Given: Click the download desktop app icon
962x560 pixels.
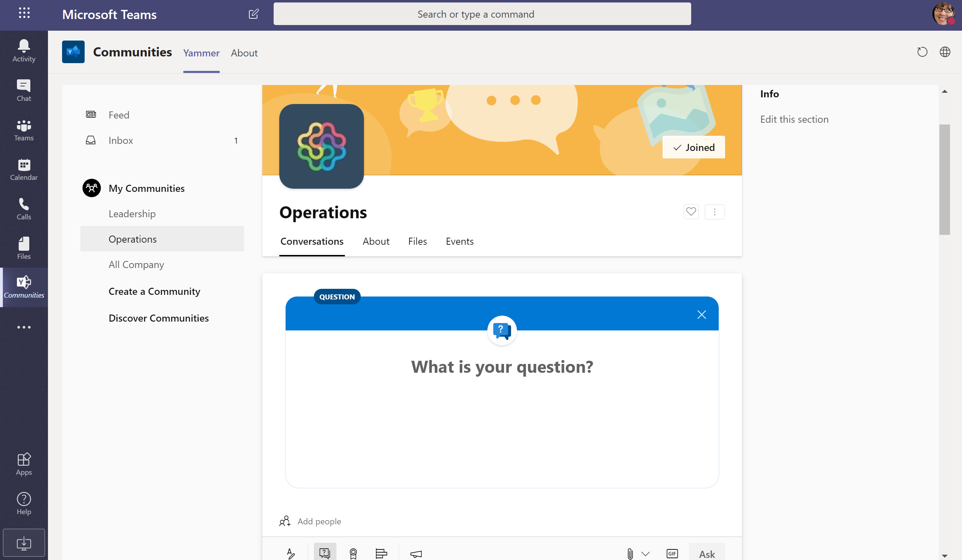Looking at the screenshot, I should (24, 542).
